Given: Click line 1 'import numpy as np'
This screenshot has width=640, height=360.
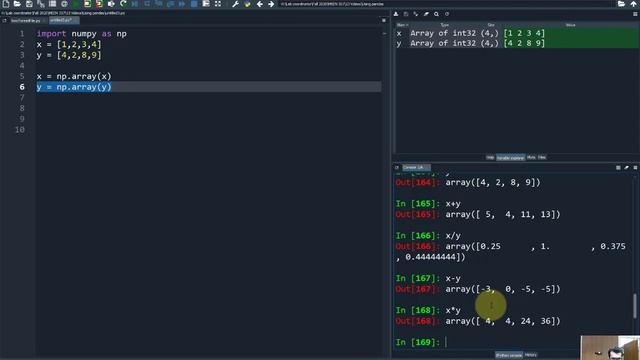Looking at the screenshot, I should (82, 34).
